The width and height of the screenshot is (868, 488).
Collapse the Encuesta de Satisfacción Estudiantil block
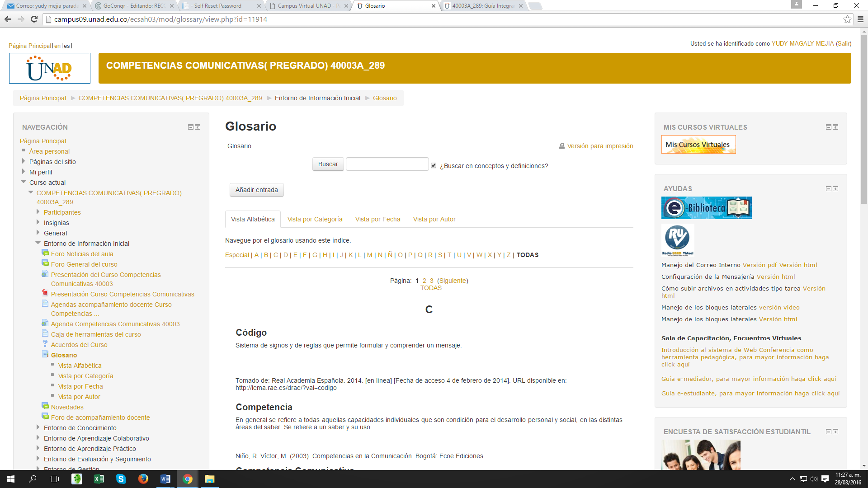tap(828, 432)
